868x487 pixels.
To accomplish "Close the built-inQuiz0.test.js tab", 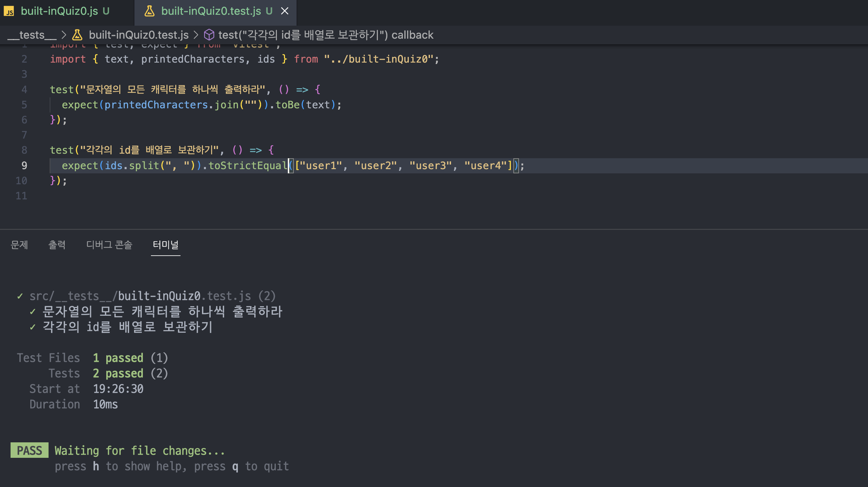I will pyautogui.click(x=285, y=11).
